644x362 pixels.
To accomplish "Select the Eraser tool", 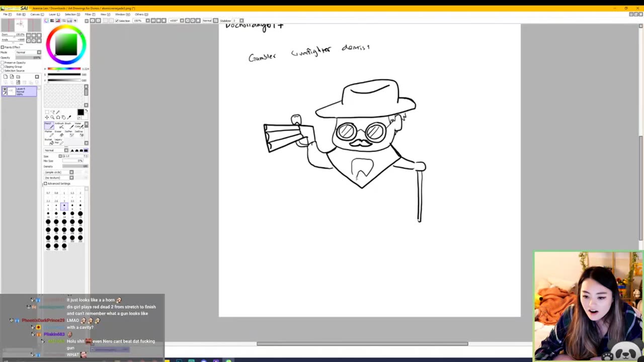I will click(x=59, y=133).
